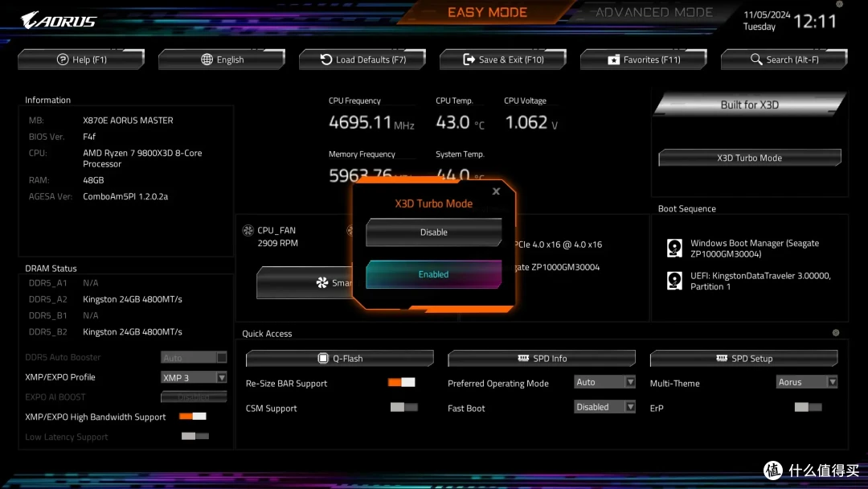
Task: Open Smart Fan button
Action: 305,282
